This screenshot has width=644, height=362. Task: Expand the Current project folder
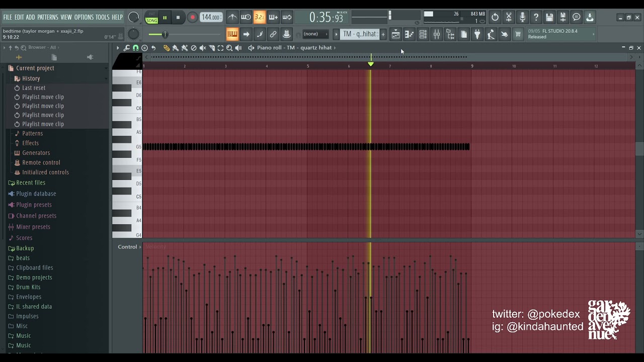pyautogui.click(x=35, y=68)
